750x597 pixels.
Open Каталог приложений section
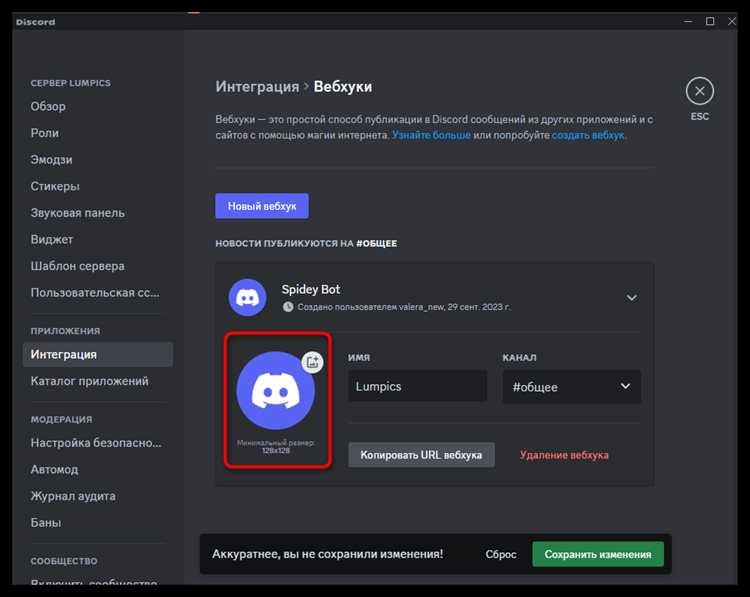(x=89, y=381)
